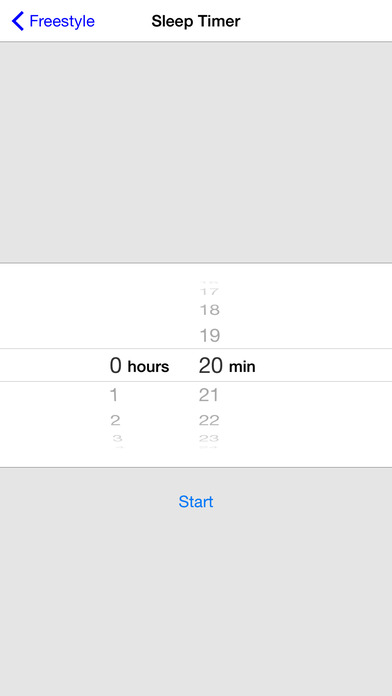Tap the hours label in picker
Viewport: 392px width, 696px height.
coord(148,367)
